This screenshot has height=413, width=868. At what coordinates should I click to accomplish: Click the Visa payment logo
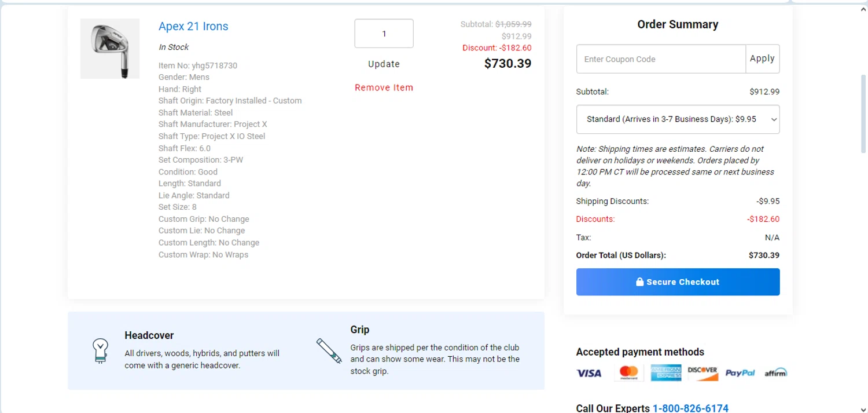[589, 373]
